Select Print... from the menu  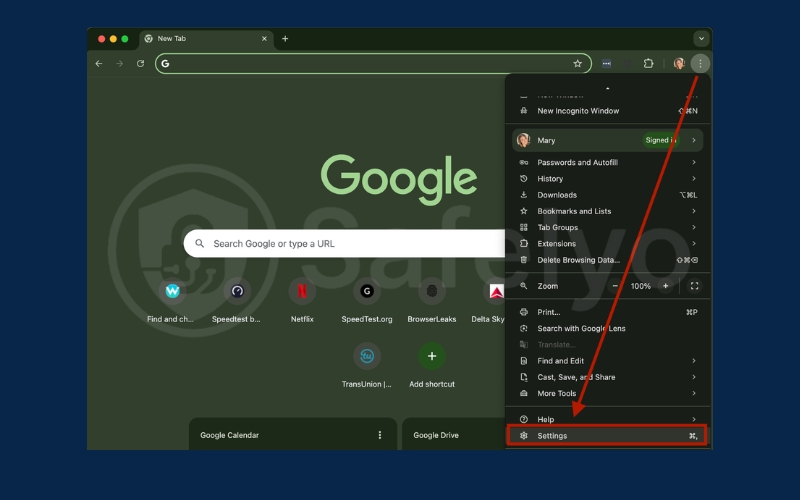coord(607,312)
